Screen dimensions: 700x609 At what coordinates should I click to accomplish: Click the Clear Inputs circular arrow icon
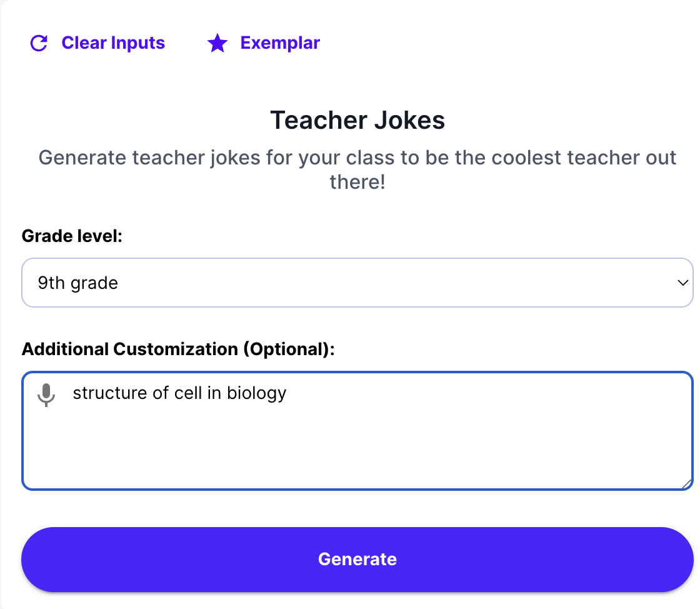coord(39,43)
